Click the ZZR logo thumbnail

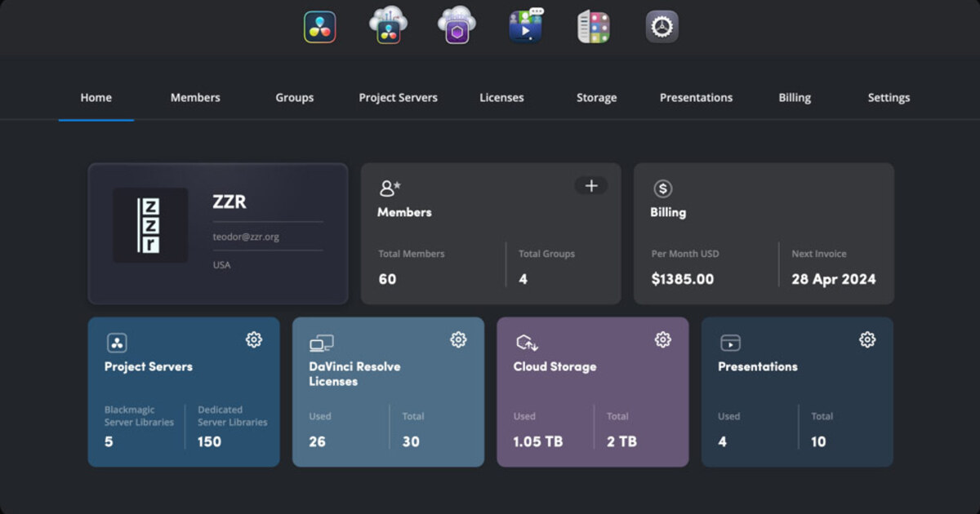152,225
